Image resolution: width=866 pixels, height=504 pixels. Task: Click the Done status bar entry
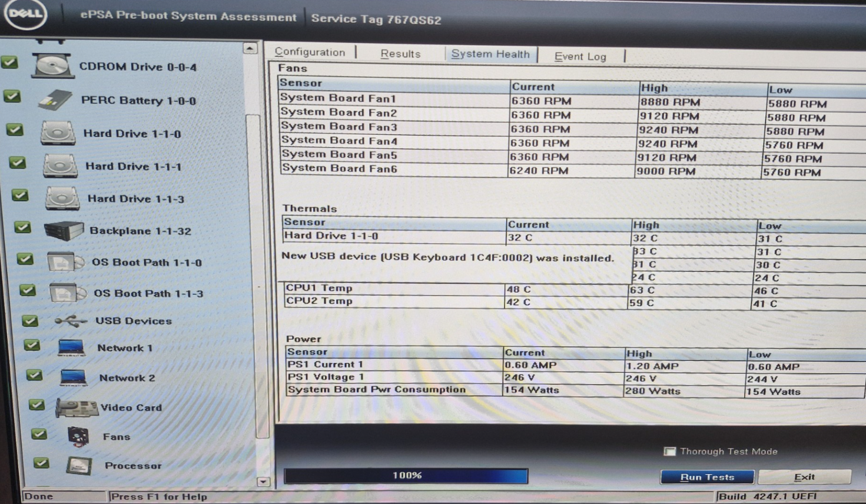39,496
